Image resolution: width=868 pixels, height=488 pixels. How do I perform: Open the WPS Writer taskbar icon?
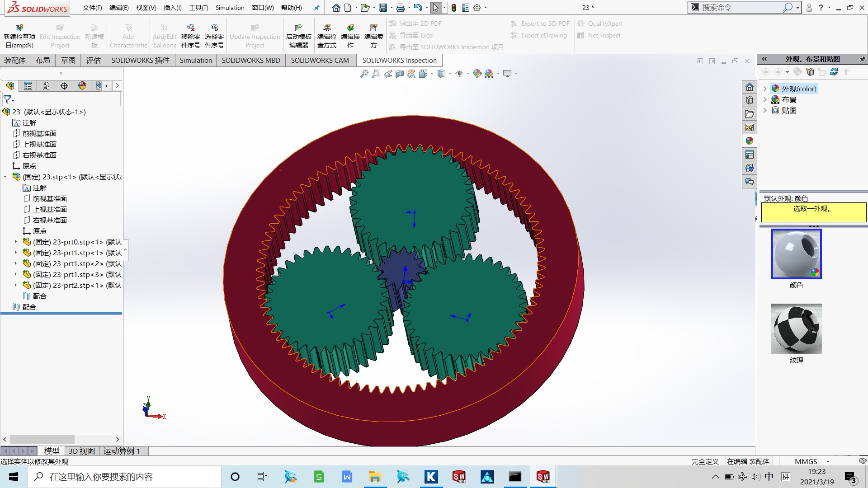tap(347, 477)
